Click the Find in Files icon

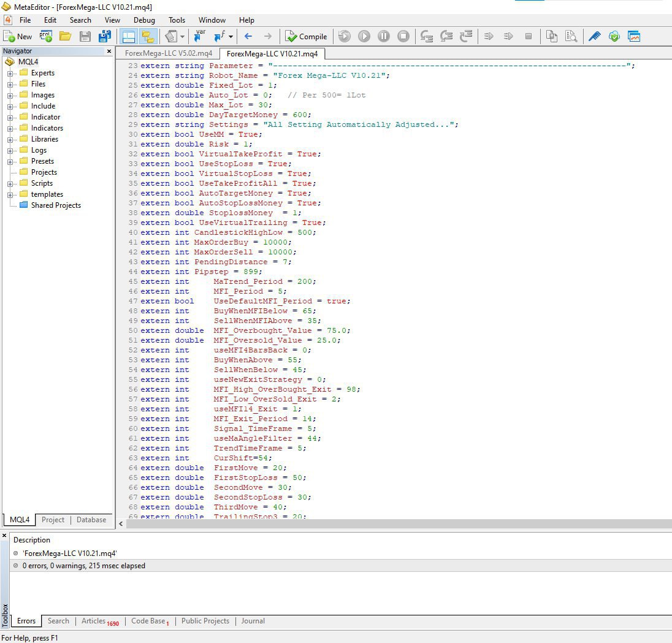[571, 36]
